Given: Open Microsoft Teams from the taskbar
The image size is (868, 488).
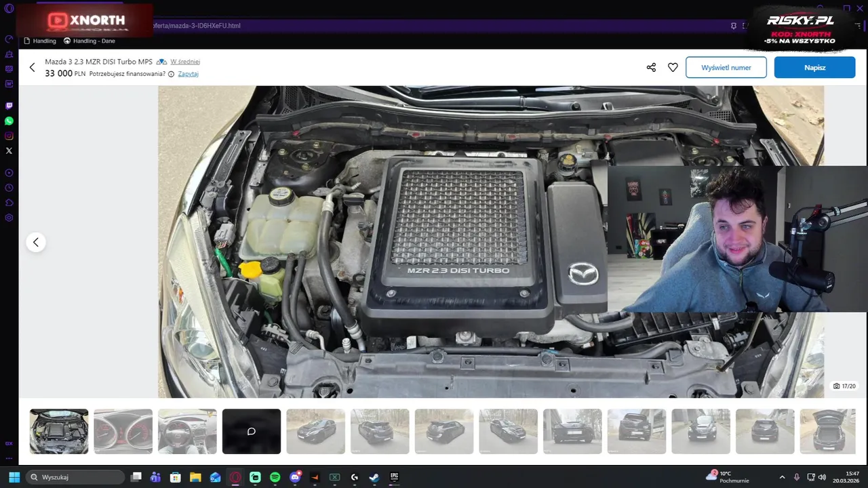Looking at the screenshot, I should pyautogui.click(x=156, y=477).
